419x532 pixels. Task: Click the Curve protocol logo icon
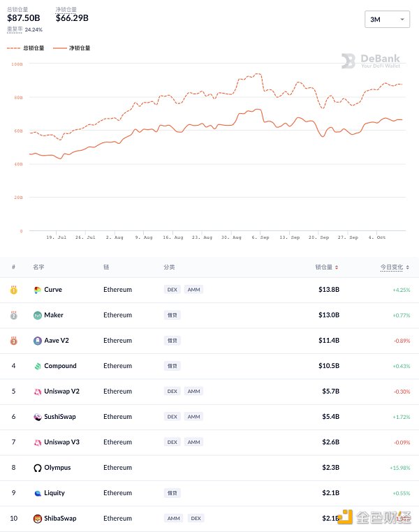37,290
